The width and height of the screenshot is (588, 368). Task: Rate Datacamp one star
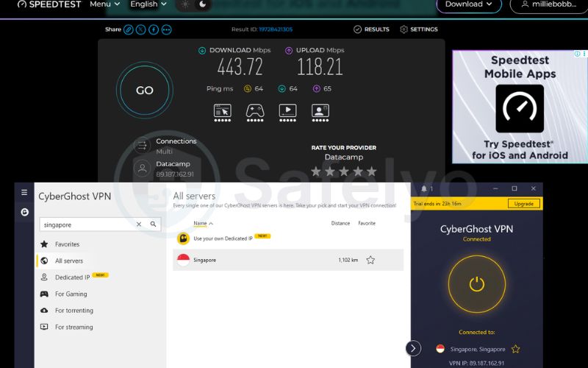[316, 171]
